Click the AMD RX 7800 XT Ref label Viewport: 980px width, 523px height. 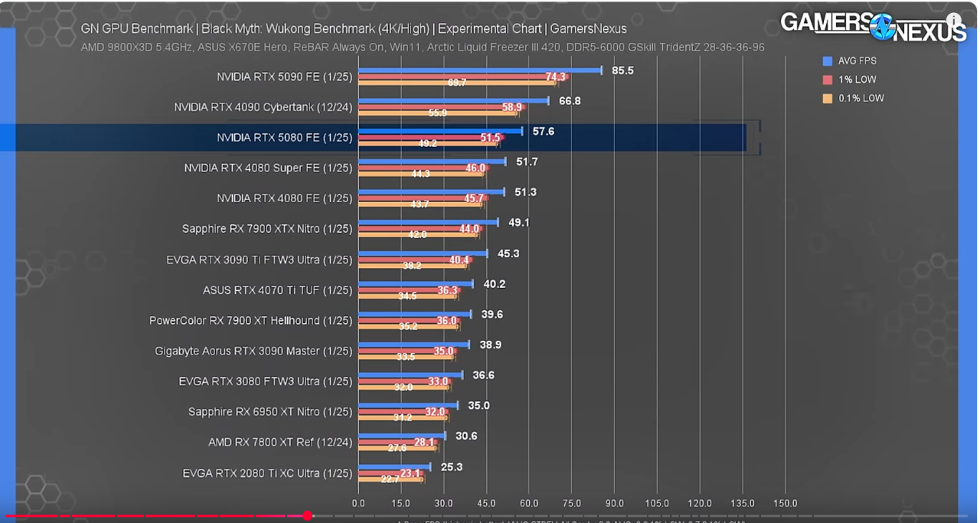click(280, 443)
